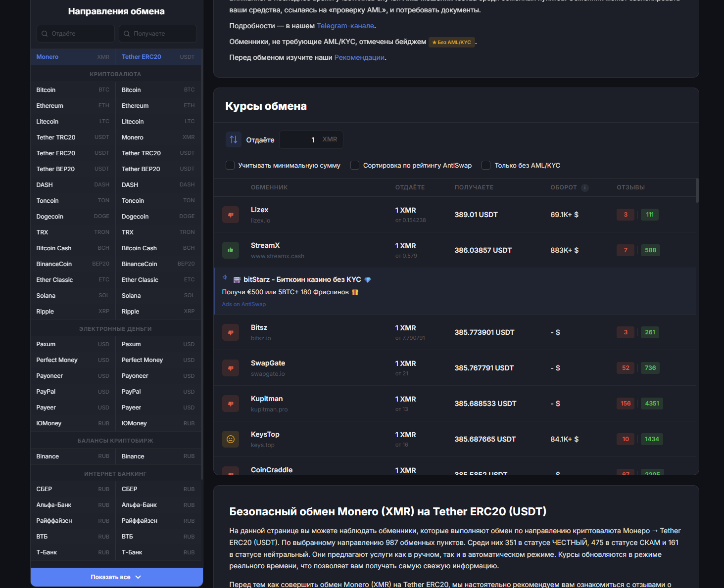Click the thumbs-up icon next to StreamX
Viewport: 724px width, 588px height.
pyautogui.click(x=231, y=250)
